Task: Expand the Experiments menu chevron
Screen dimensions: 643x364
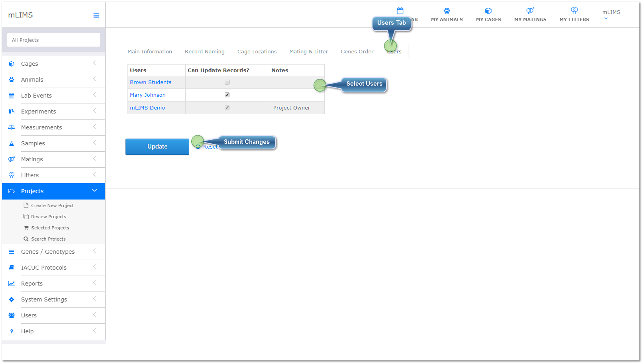Action: [94, 111]
